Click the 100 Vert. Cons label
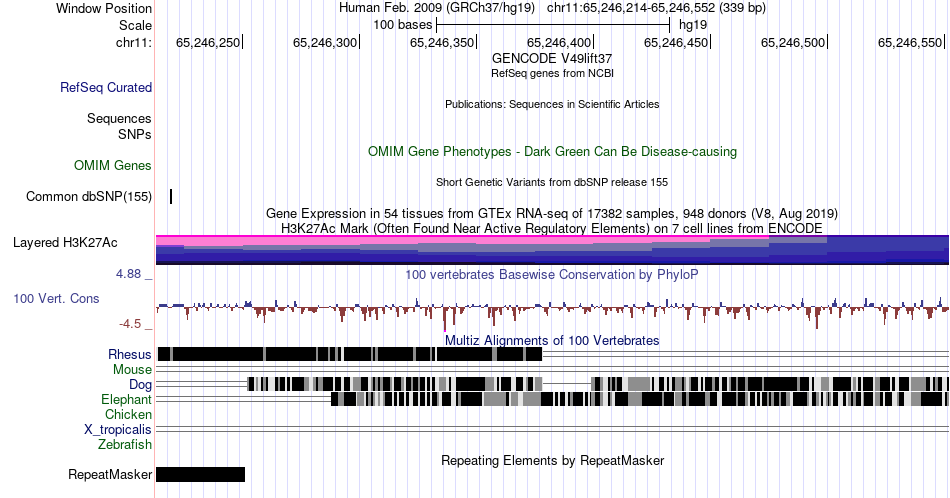This screenshot has height=498, width=950. [56, 298]
